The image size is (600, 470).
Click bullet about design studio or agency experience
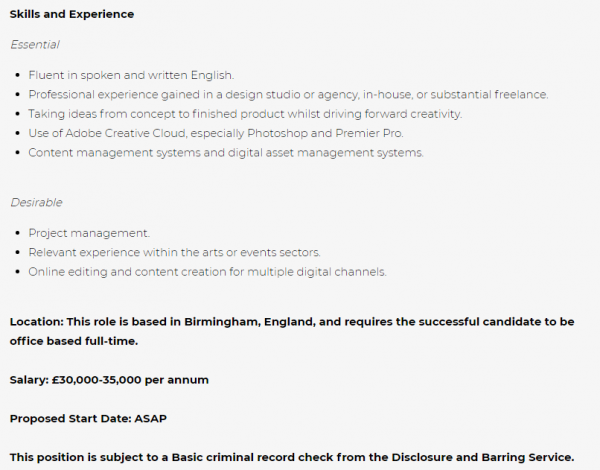coord(288,95)
